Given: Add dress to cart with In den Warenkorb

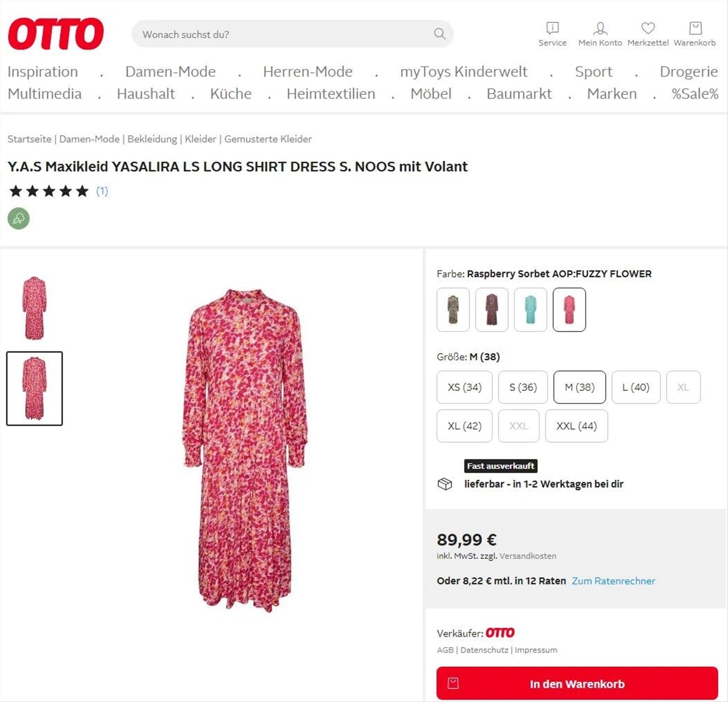Looking at the screenshot, I should pos(577,684).
